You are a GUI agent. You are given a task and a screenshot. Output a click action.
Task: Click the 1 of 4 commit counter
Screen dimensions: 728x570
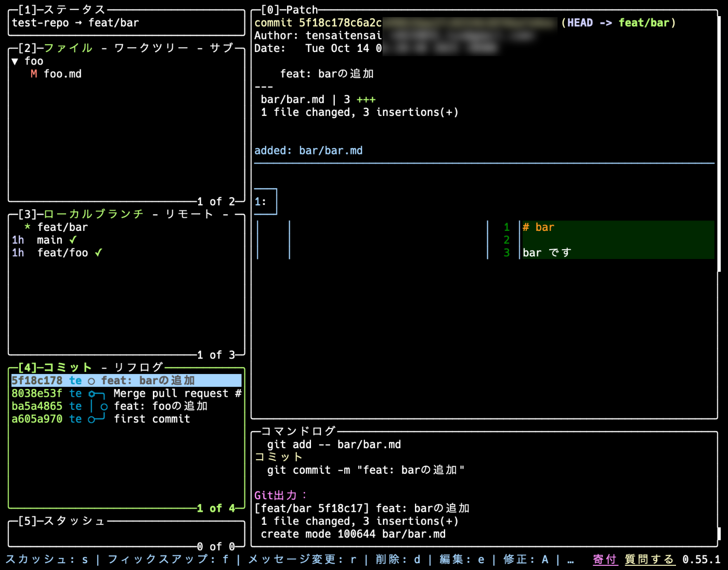tap(216, 508)
